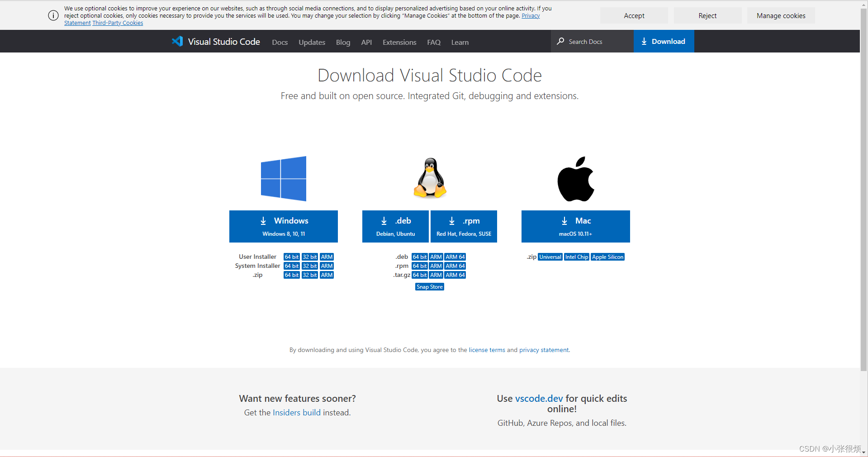Select Mac .zip Intel Chip

[577, 257]
